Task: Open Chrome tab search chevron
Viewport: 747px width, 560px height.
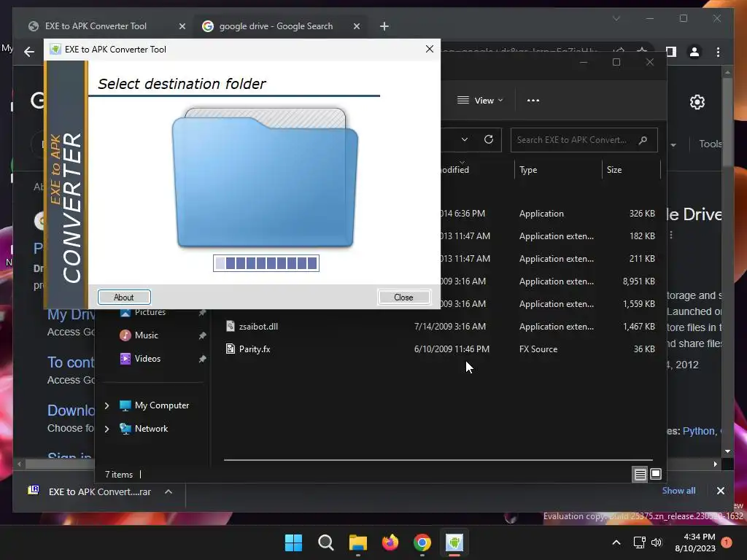Action: coord(616,18)
